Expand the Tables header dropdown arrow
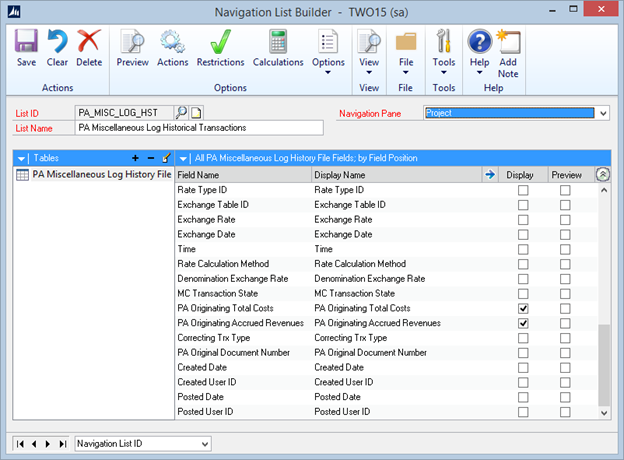Image resolution: width=624 pixels, height=460 pixels. click(21, 159)
